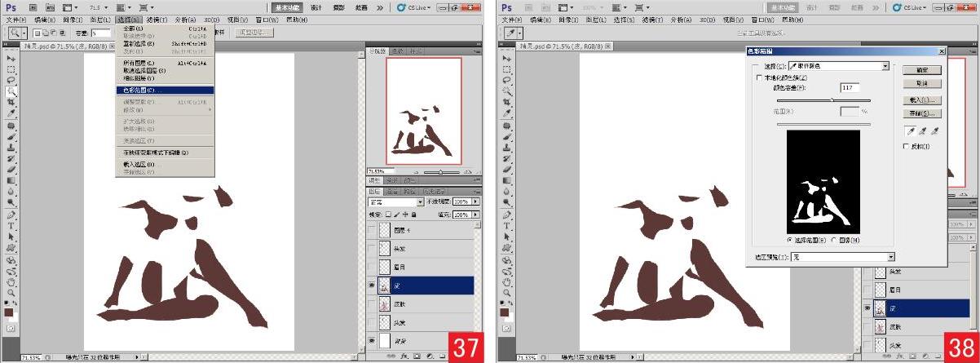Toggle visibility of 皮肤 layer in left window
Screen dimensions: 980x363
coord(373,303)
